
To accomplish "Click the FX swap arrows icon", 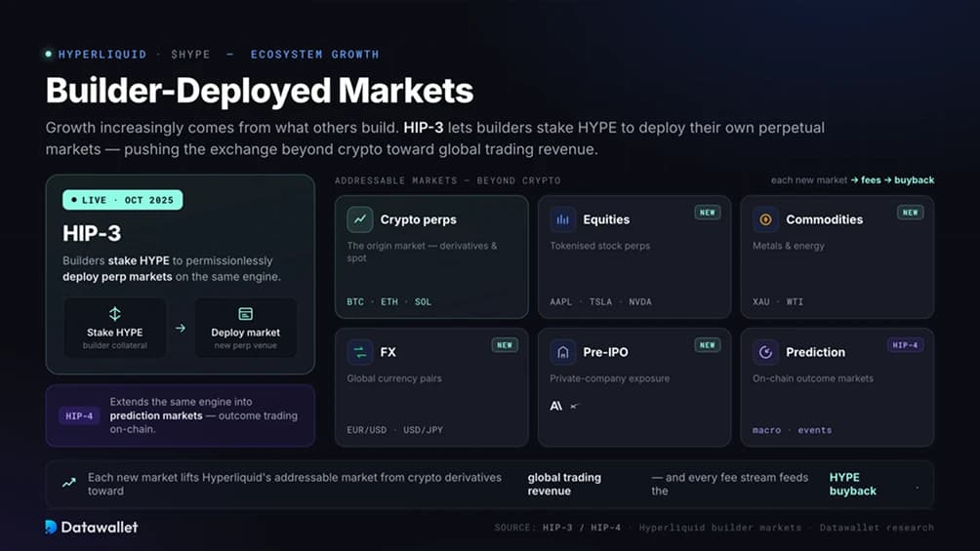I will point(360,352).
